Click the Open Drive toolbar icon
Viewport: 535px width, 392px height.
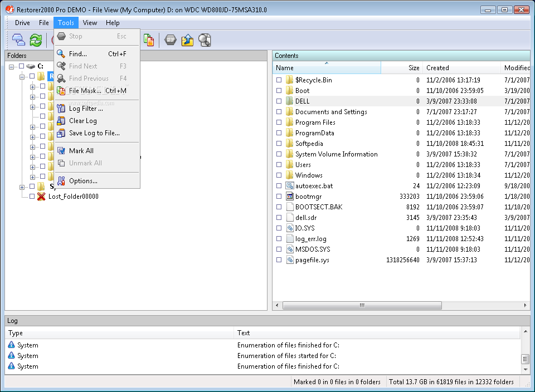point(18,40)
